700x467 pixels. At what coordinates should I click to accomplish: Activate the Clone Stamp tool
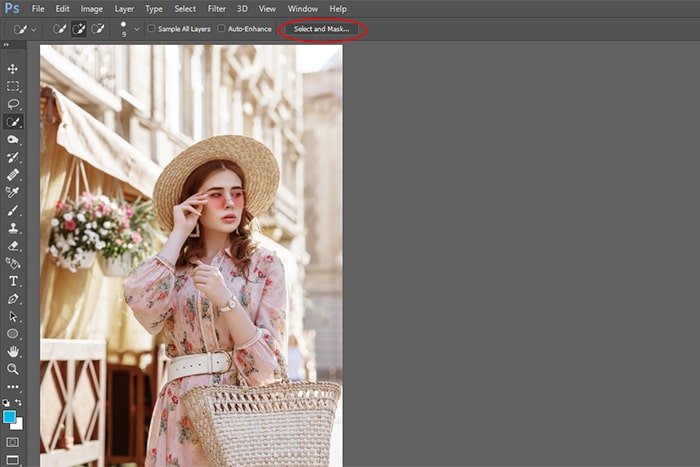(13, 227)
